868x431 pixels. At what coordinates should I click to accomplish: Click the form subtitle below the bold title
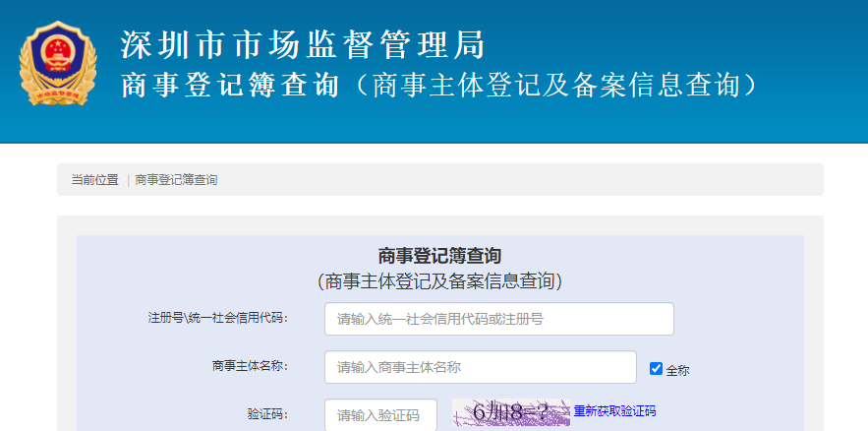point(439,281)
